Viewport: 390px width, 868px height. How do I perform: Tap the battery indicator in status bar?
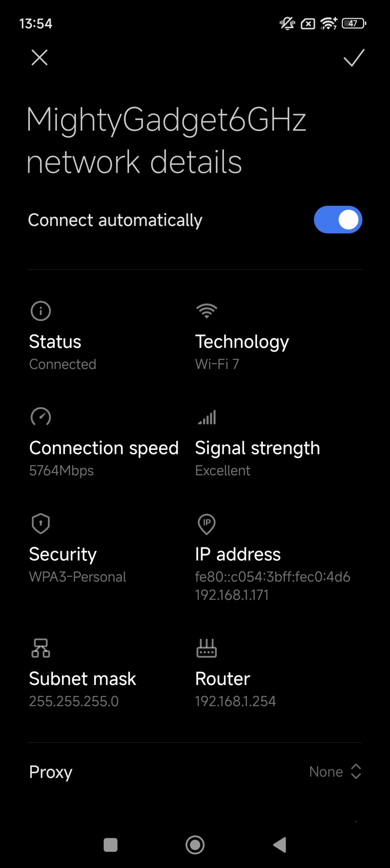[354, 23]
